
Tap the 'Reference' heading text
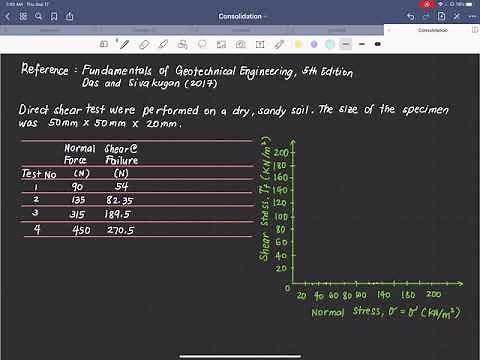tap(45, 69)
